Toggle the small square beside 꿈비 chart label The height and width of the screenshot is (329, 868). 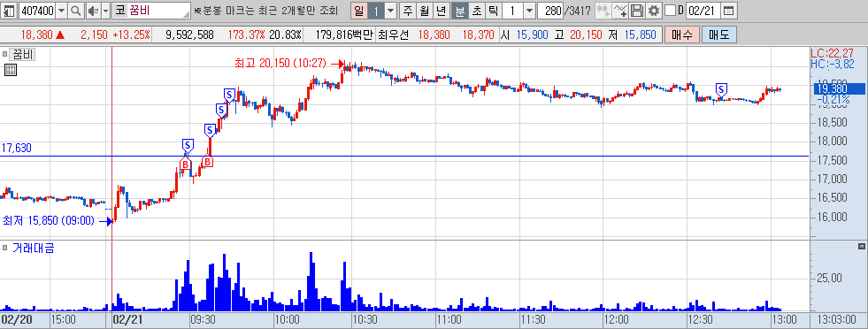[x=5, y=54]
